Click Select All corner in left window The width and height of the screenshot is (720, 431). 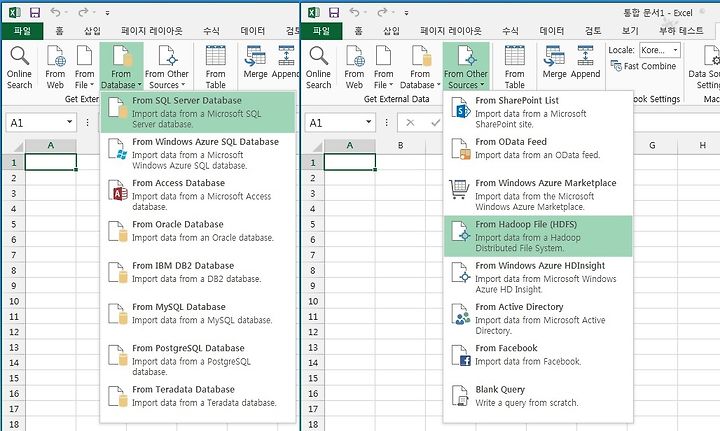[x=14, y=146]
